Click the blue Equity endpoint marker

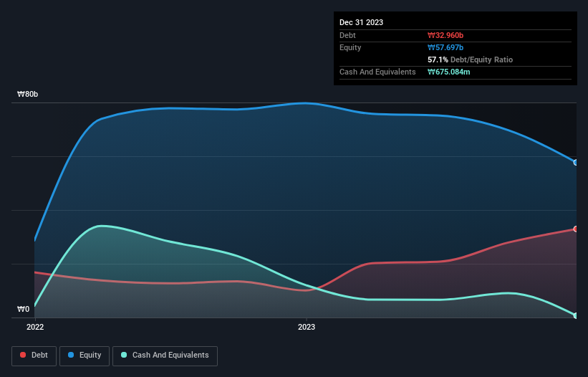point(576,163)
